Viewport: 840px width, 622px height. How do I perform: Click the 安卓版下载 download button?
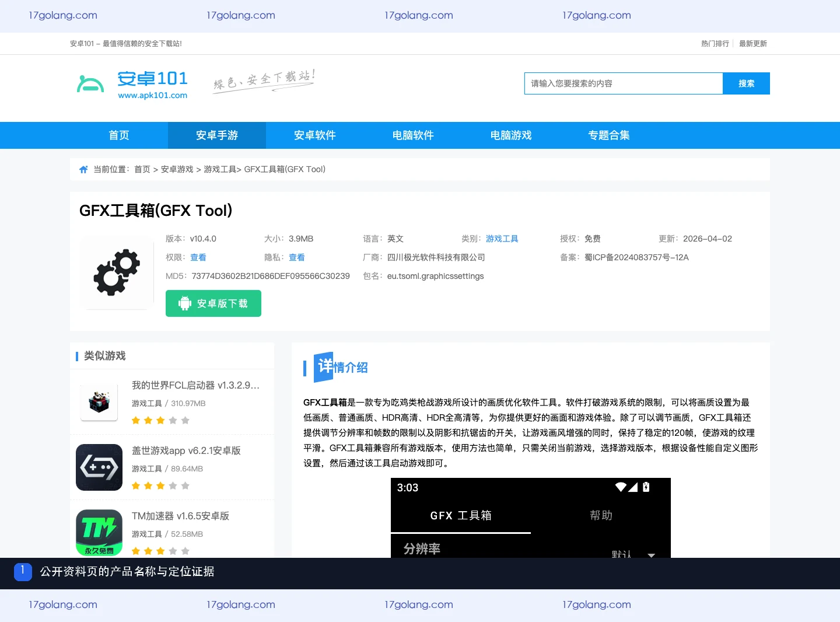[213, 303]
